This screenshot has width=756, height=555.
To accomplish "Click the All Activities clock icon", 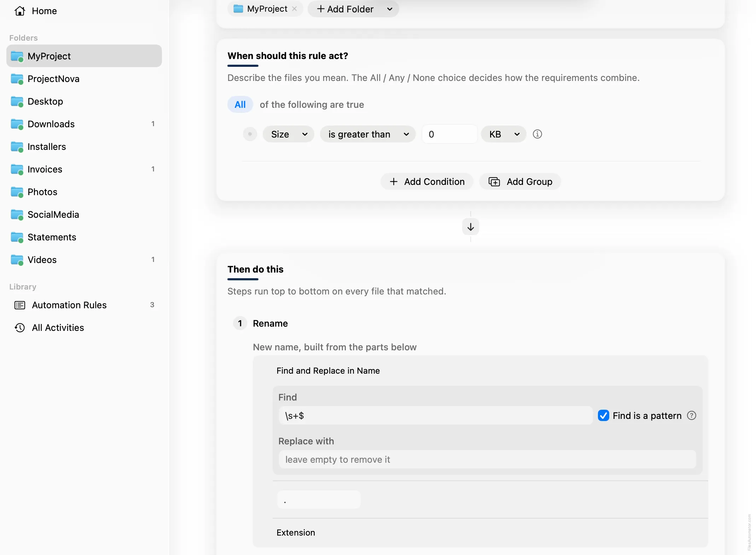I will click(x=20, y=328).
